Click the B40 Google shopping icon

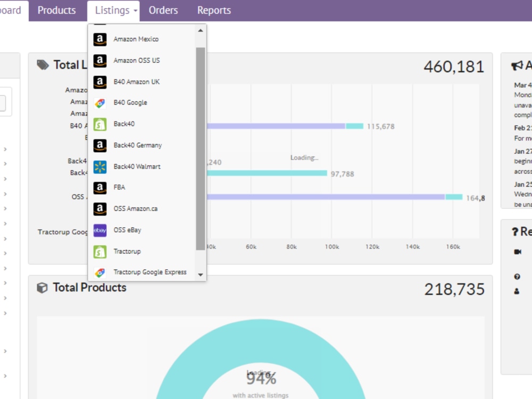pyautogui.click(x=100, y=103)
